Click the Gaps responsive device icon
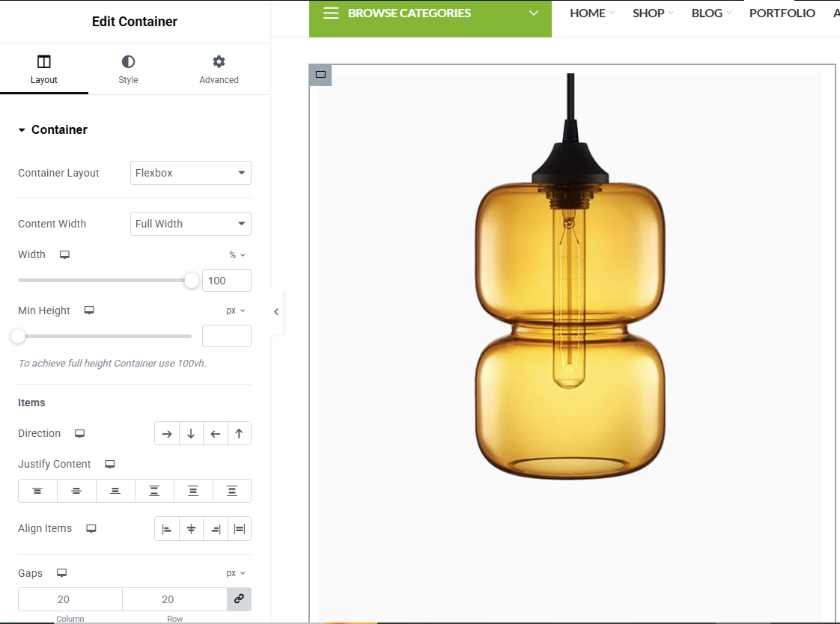 coord(61,572)
